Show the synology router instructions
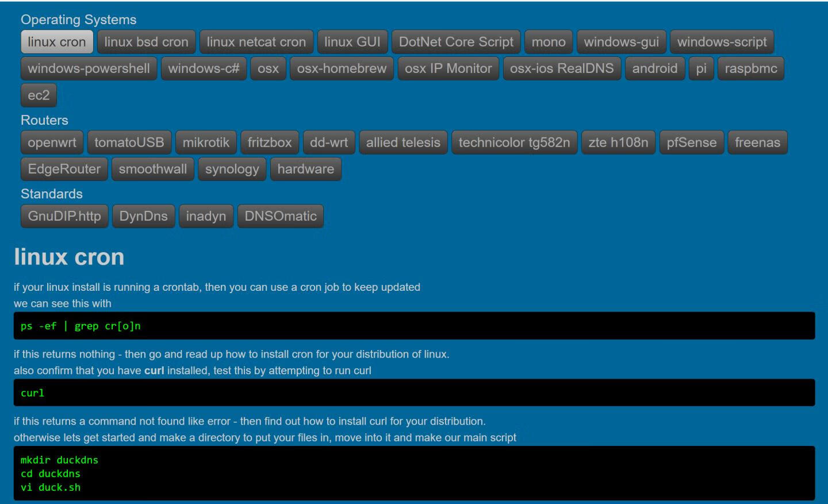The height and width of the screenshot is (504, 828). pyautogui.click(x=232, y=169)
